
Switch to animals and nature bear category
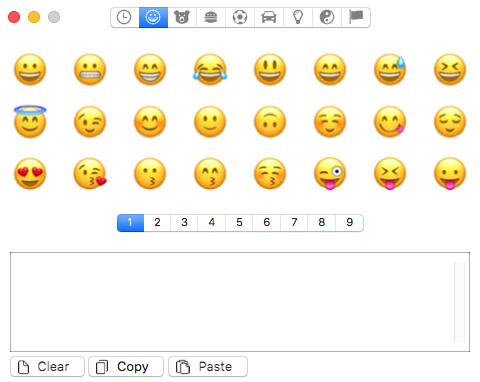182,17
